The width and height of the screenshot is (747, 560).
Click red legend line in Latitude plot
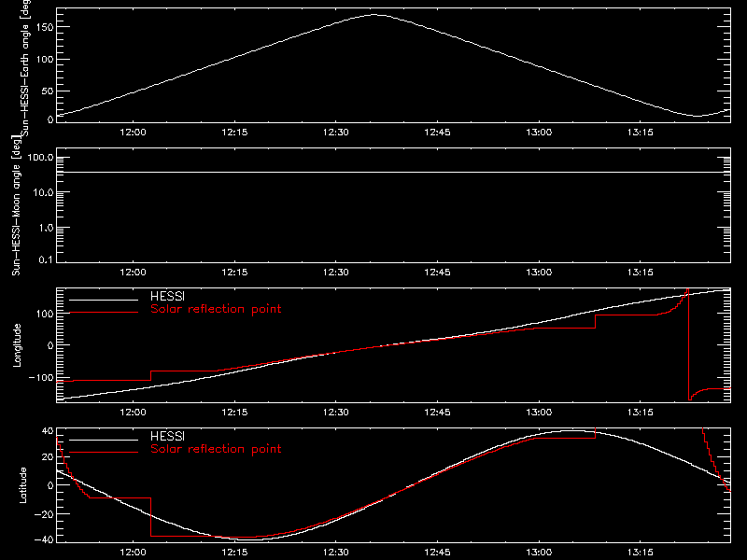[x=104, y=453]
